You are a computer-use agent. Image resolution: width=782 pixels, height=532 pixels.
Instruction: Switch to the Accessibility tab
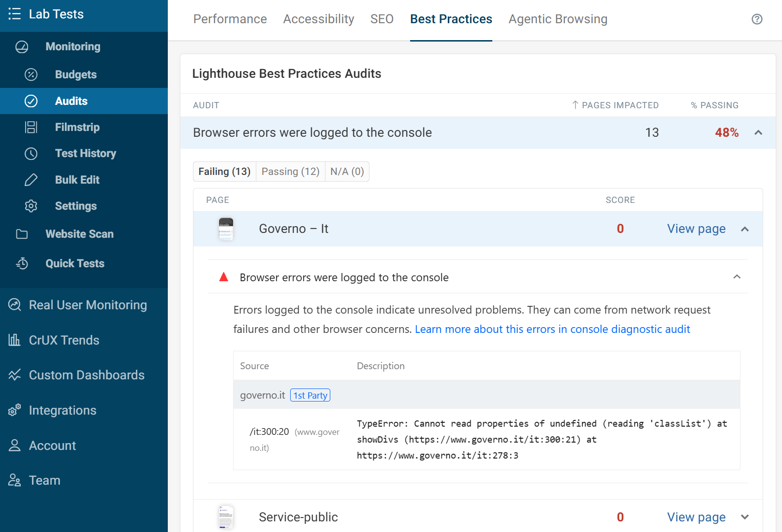coord(319,19)
